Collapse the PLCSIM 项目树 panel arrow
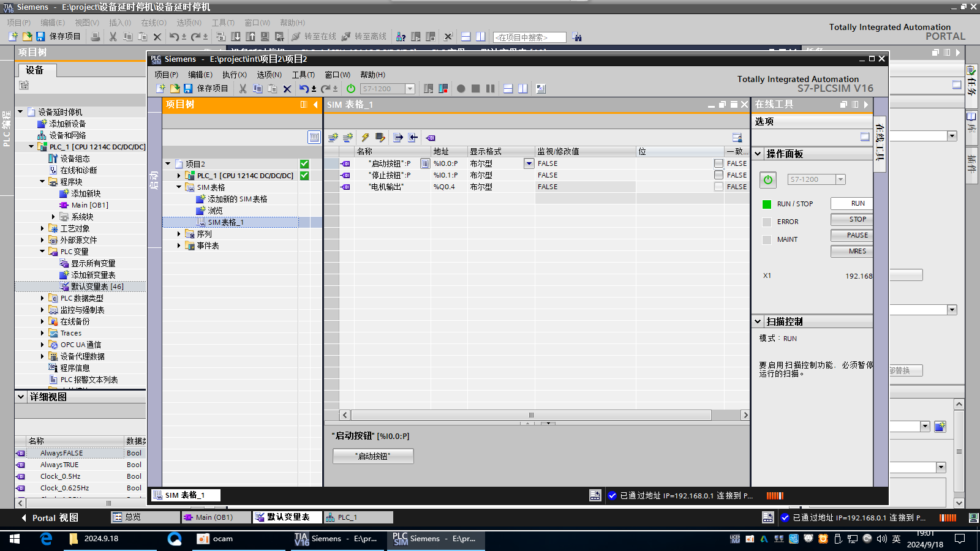This screenshot has height=551, width=980. tap(315, 105)
